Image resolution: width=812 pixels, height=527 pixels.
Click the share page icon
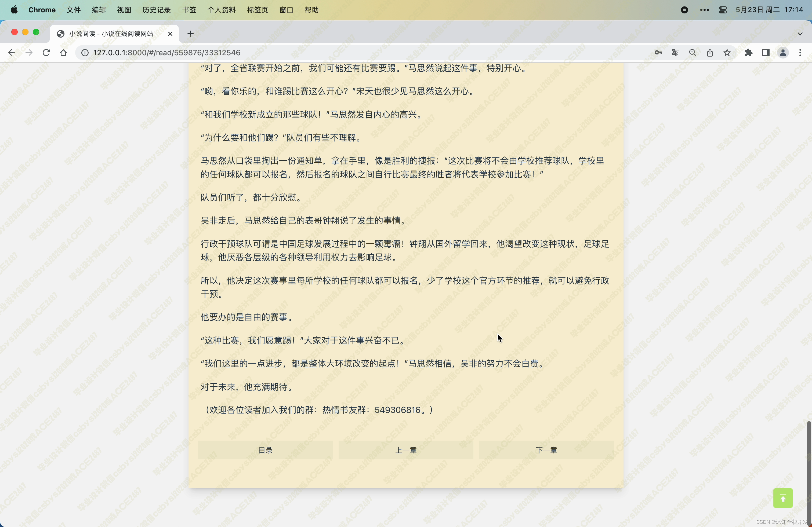pos(710,53)
